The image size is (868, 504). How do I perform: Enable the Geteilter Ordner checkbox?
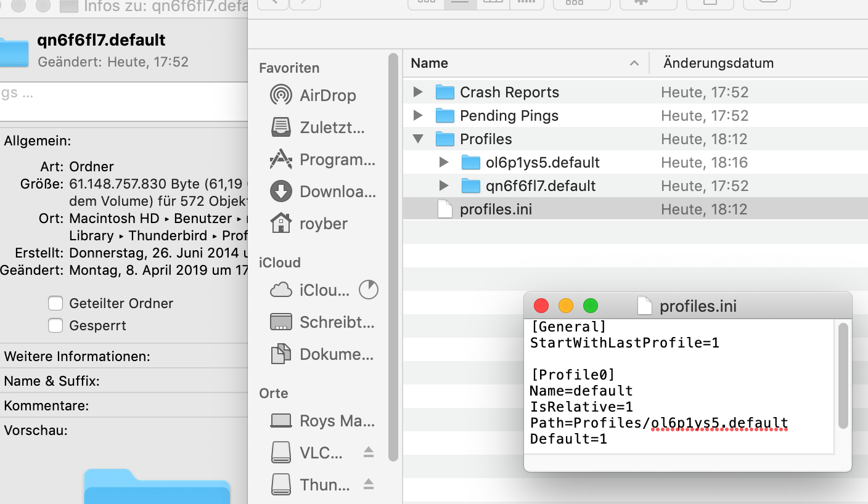tap(55, 303)
